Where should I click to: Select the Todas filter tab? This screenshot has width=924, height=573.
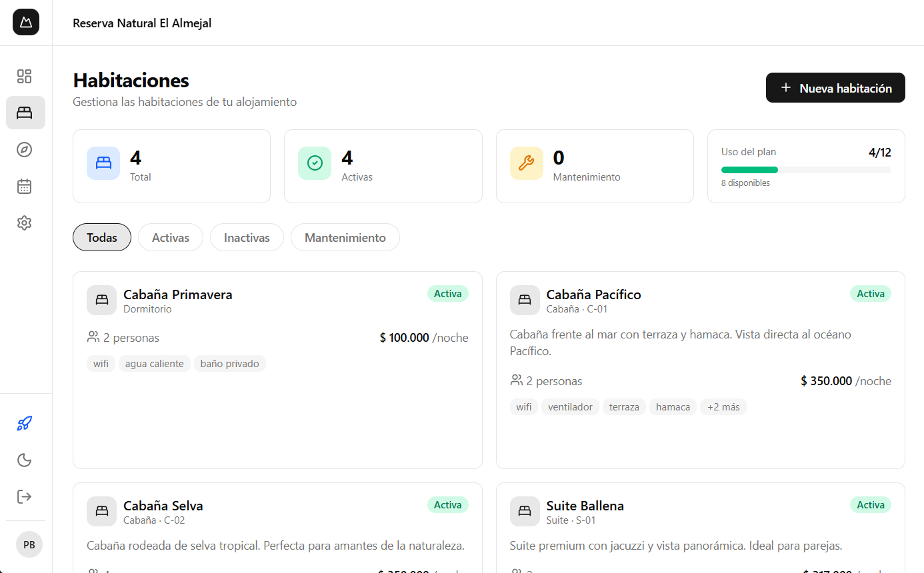(x=102, y=238)
